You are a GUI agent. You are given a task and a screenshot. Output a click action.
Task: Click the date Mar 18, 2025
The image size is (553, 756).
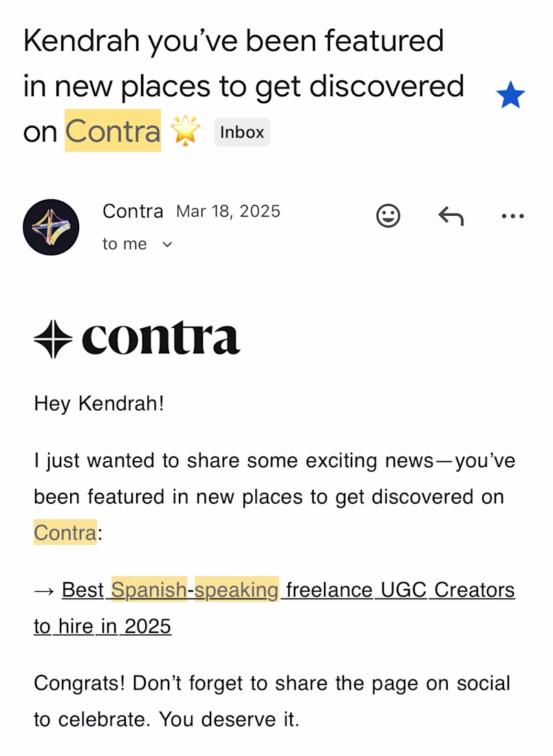pyautogui.click(x=228, y=211)
